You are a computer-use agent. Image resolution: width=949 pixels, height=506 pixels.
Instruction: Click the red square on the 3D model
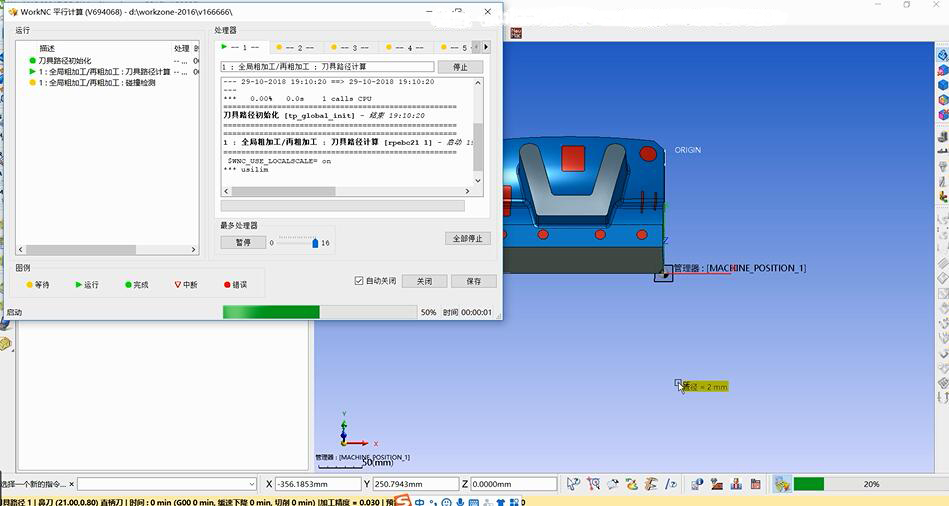point(573,158)
